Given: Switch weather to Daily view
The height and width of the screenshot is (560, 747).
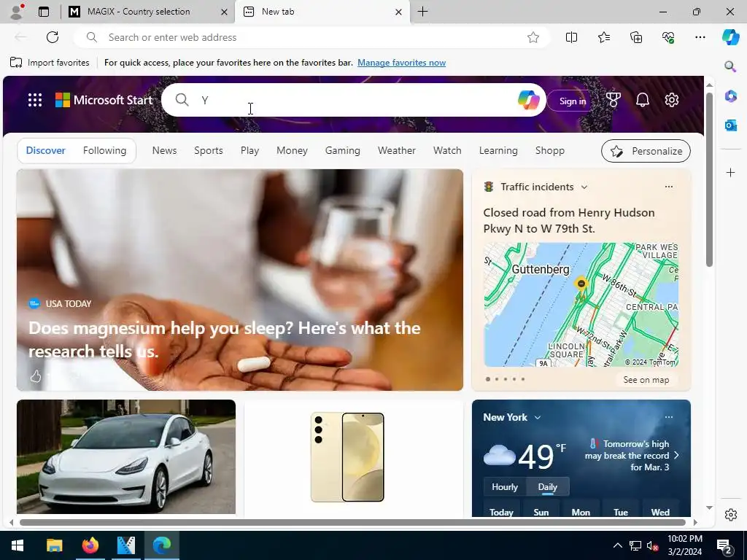Looking at the screenshot, I should tap(547, 486).
